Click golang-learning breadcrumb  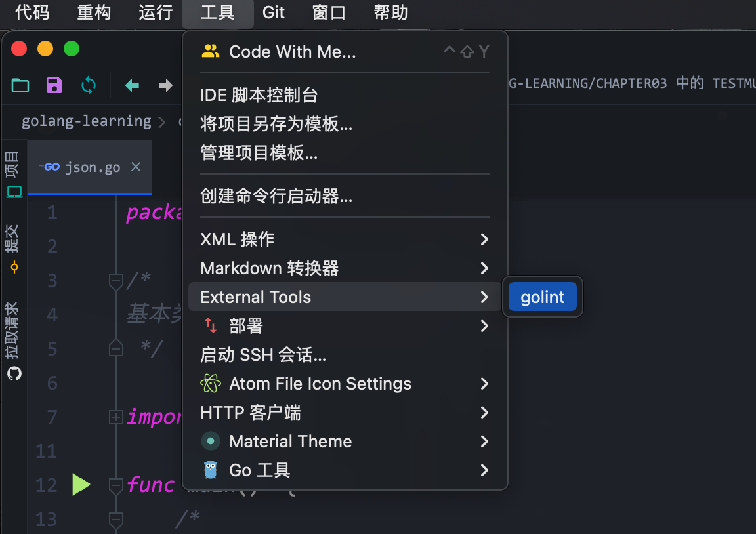(x=87, y=121)
